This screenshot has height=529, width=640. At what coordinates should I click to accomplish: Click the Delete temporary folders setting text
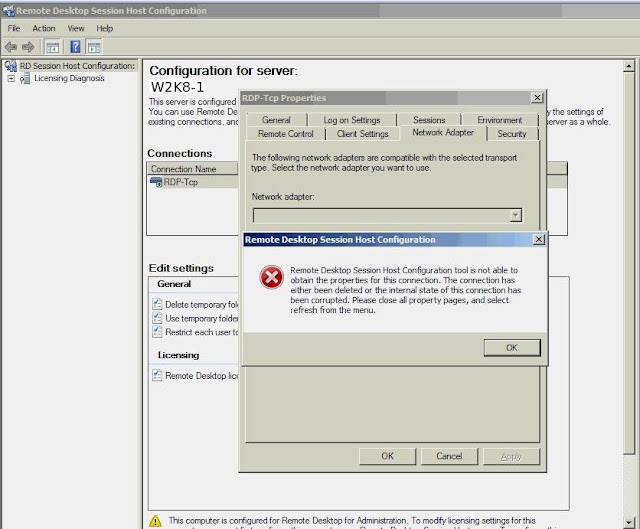201,305
